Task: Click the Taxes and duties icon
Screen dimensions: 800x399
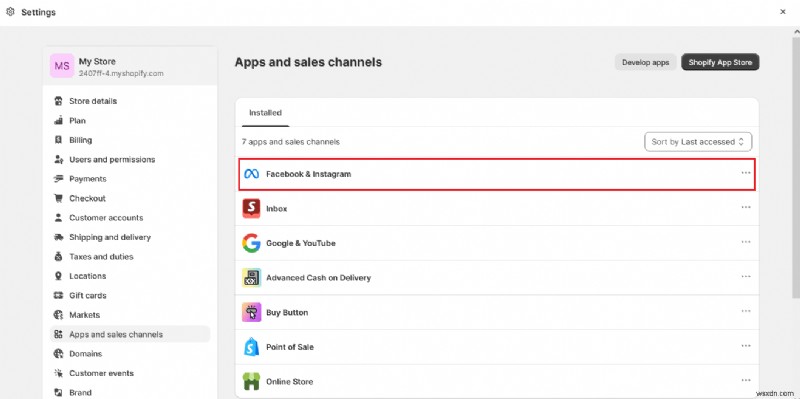Action: click(x=58, y=256)
